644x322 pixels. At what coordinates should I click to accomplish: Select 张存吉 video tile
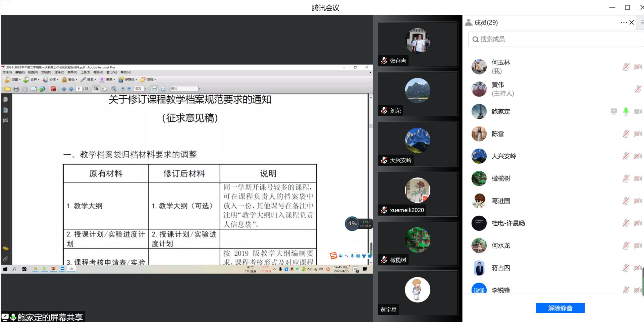(x=418, y=44)
